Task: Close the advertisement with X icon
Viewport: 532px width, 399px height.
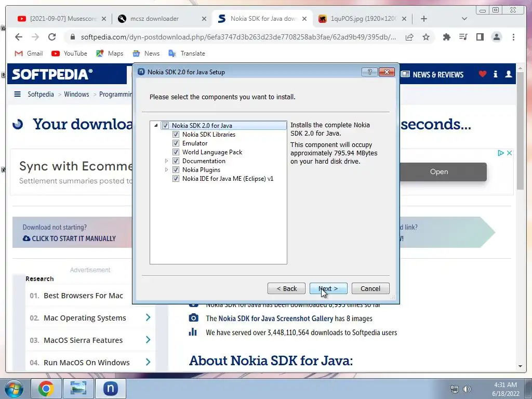Action: 509,153
